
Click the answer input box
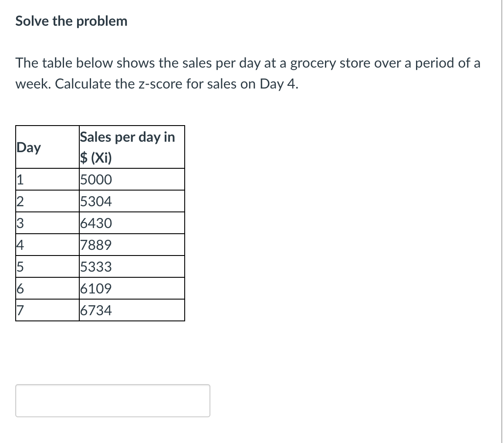(112, 400)
